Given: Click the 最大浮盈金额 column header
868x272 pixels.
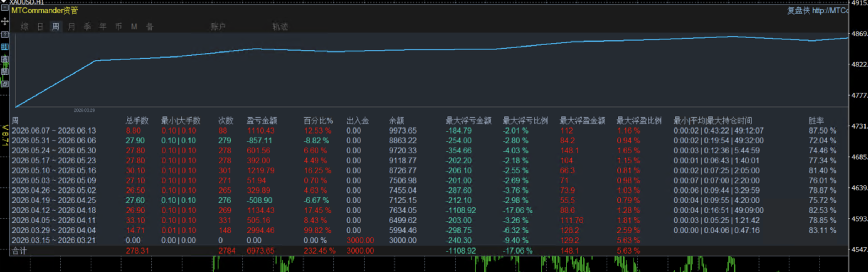Looking at the screenshot, I should (582, 121).
